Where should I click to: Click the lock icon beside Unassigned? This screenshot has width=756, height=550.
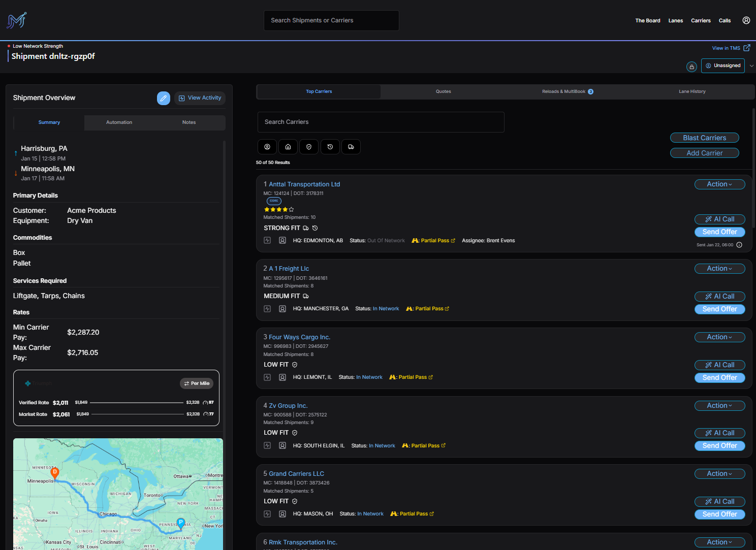click(x=691, y=66)
